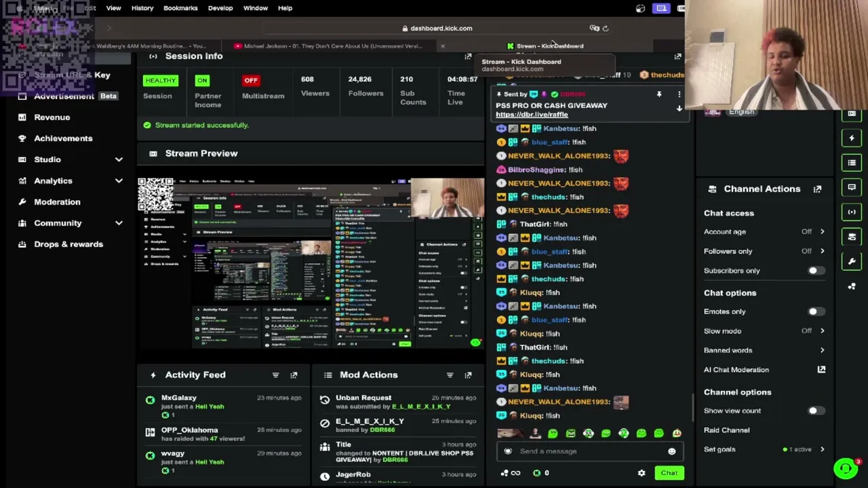Open the green support headset chat bubble

pos(846,468)
